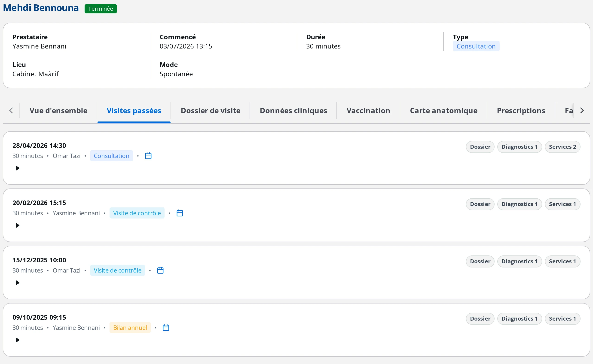Open the Dossier de visite tab
593x364 pixels.
[211, 110]
